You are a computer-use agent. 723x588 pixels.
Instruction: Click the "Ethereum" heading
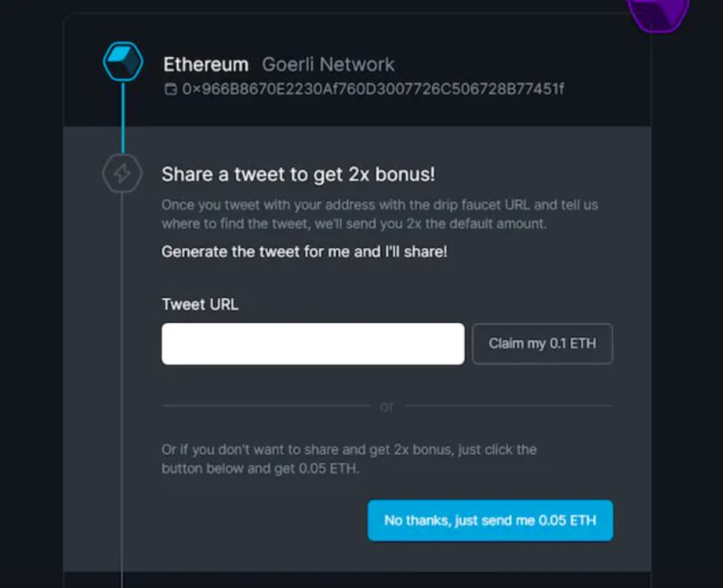point(205,65)
